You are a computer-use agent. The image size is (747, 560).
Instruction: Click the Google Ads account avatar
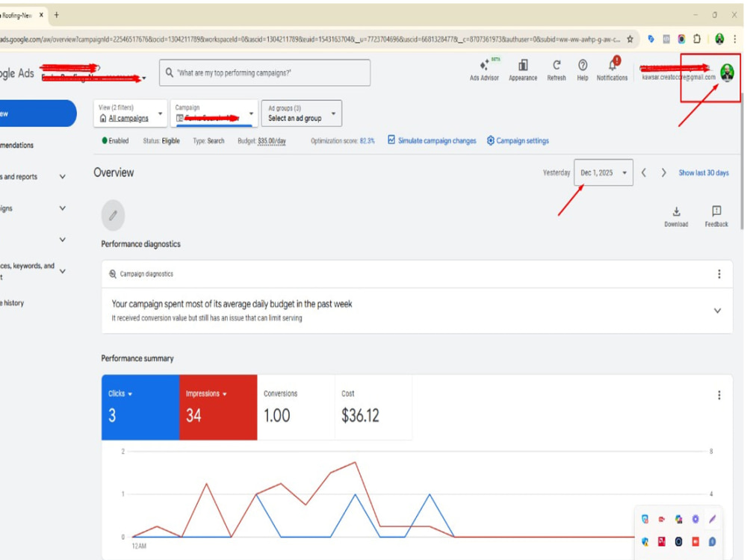click(727, 72)
